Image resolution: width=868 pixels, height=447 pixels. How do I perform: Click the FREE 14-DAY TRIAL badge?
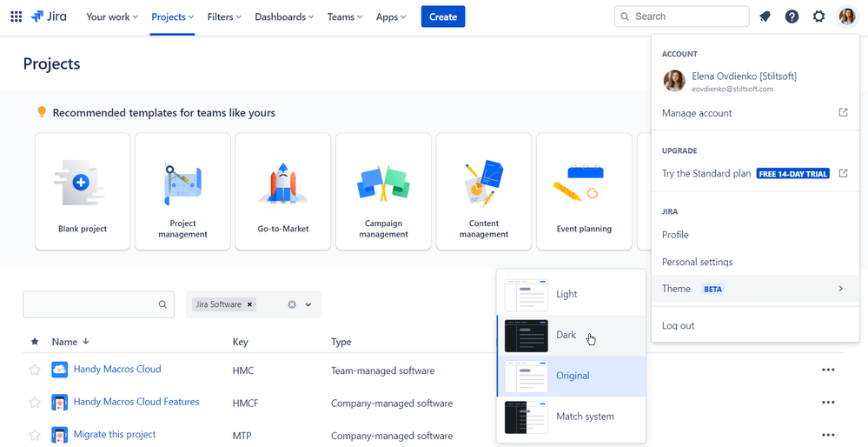792,174
